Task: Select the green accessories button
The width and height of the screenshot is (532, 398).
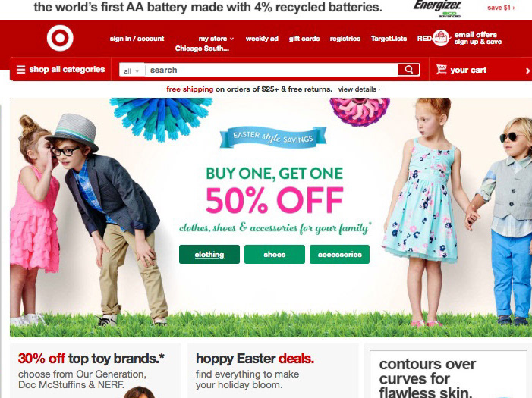Action: [340, 254]
